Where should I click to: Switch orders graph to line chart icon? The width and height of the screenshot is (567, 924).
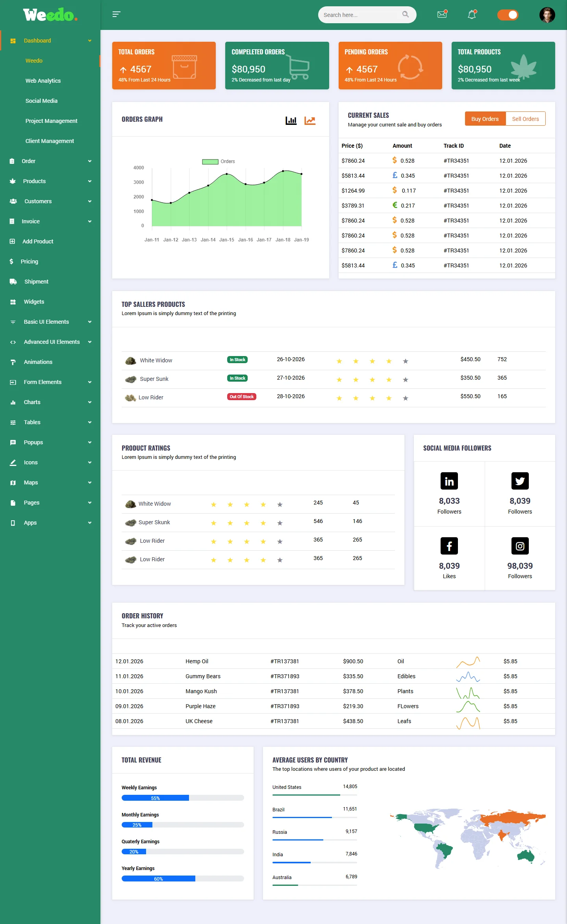[x=310, y=121]
